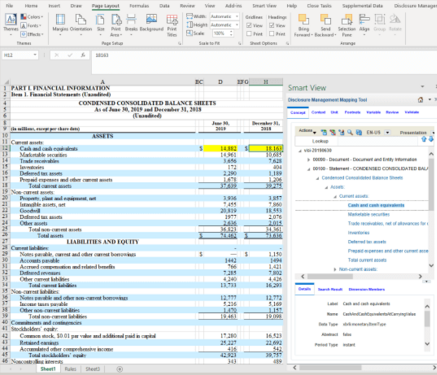Select Cash and cash equivalents concept link
Image resolution: width=437 pixels, height=375 pixels.
(x=376, y=205)
